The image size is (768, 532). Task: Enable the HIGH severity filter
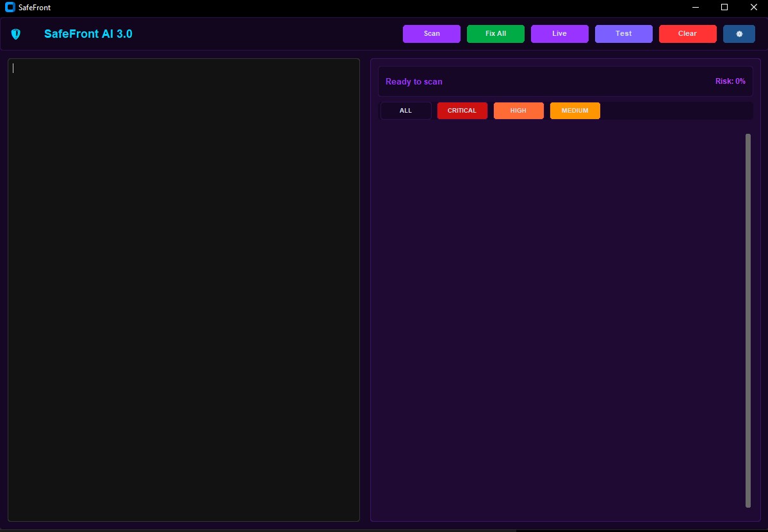click(x=518, y=110)
